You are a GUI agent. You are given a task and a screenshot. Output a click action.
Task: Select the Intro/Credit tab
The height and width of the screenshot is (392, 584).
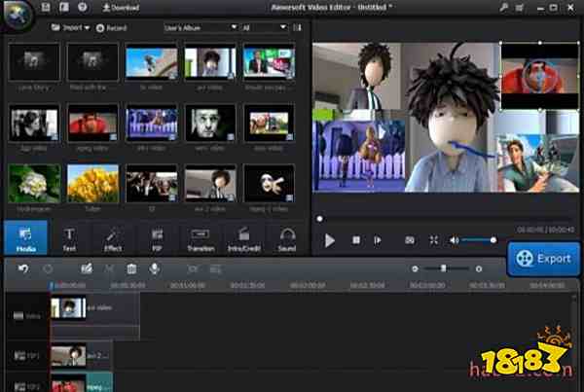click(244, 238)
